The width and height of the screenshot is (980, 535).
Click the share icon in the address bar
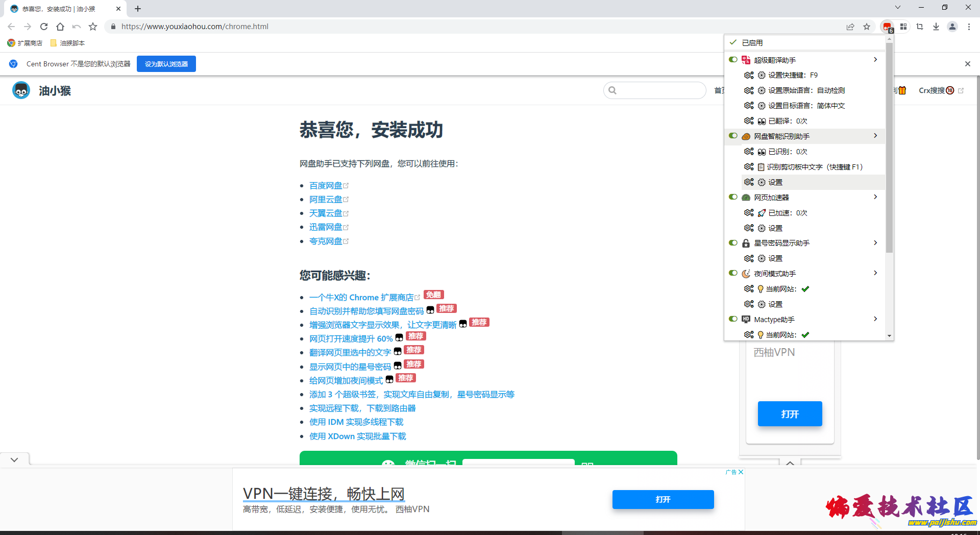click(850, 27)
